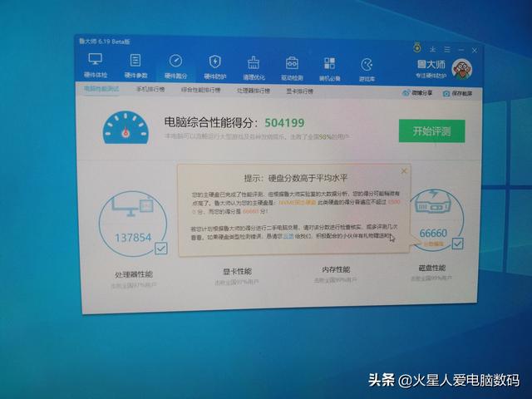Viewport: 532px width, 399px height.
Task: Toggle the processor performance test checkbox
Action: 160,249
